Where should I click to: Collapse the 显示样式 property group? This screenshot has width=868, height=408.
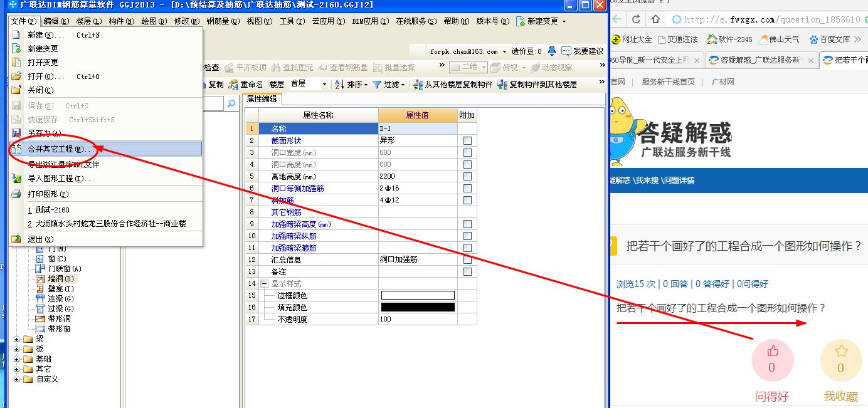tap(264, 284)
